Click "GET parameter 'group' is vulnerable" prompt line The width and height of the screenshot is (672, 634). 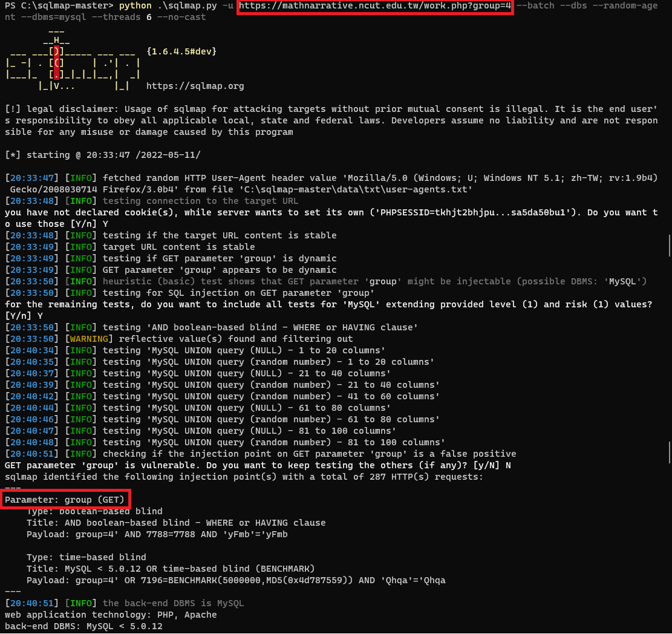(x=258, y=466)
